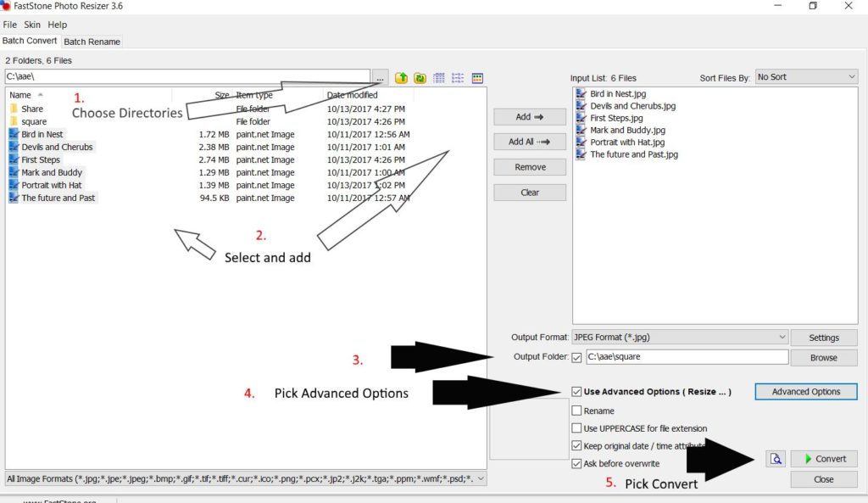Click the FastStone app icon in title bar

click(6, 6)
